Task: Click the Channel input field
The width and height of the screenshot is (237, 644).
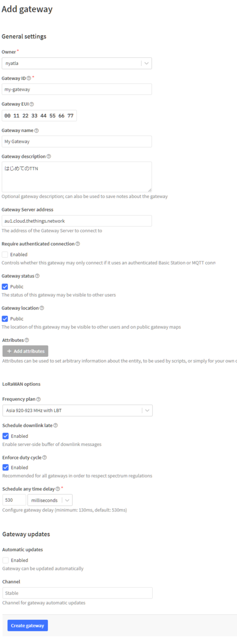Action: point(77,593)
